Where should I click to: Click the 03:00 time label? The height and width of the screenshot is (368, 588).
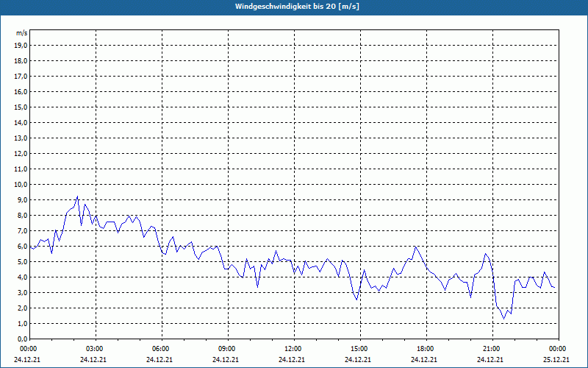click(96, 349)
